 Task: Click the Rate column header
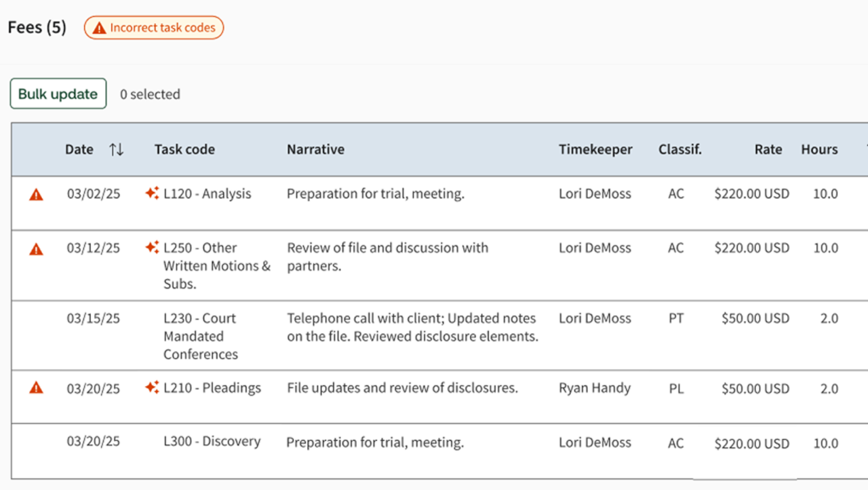pos(768,150)
